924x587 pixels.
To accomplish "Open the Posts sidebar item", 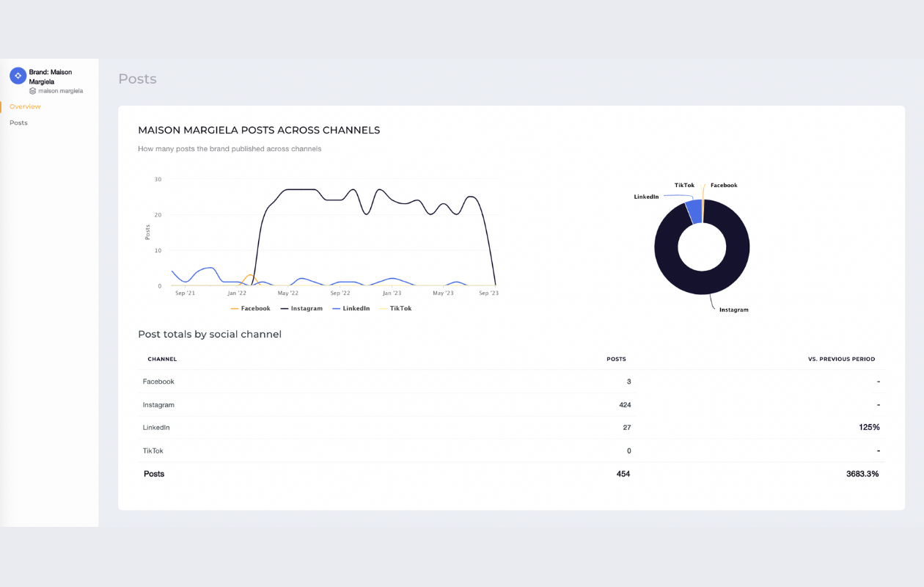I will pyautogui.click(x=18, y=123).
